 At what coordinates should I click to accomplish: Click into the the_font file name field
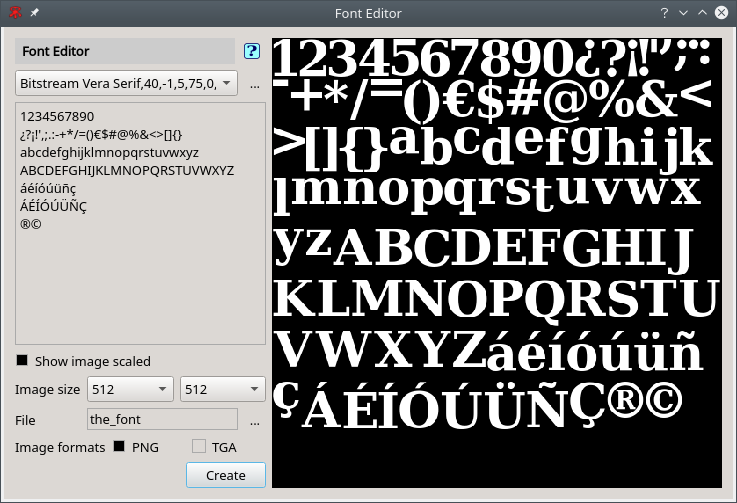coord(162,419)
